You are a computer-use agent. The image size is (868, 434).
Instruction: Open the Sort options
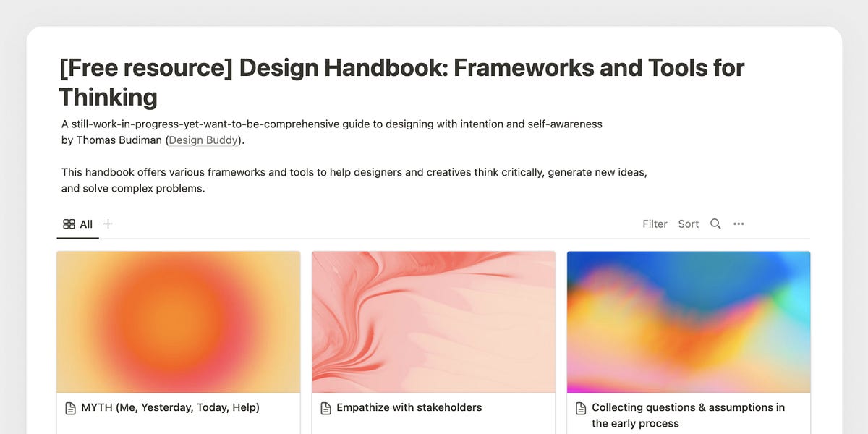[688, 224]
